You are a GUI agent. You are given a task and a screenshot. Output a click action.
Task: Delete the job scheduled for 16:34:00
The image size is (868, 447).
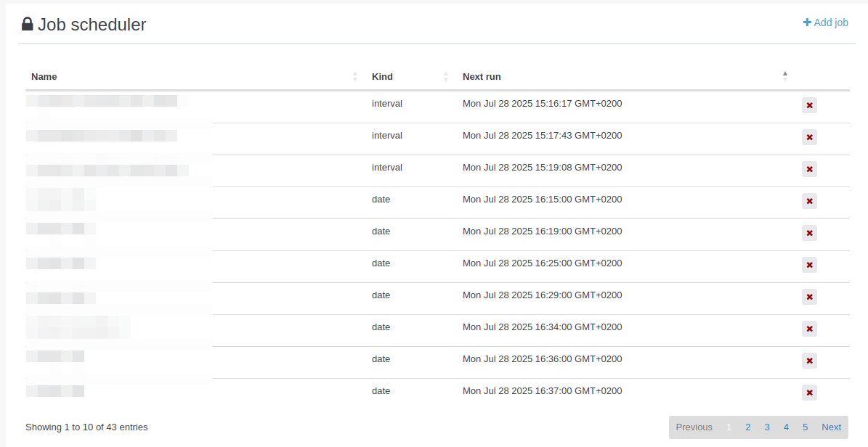(809, 329)
